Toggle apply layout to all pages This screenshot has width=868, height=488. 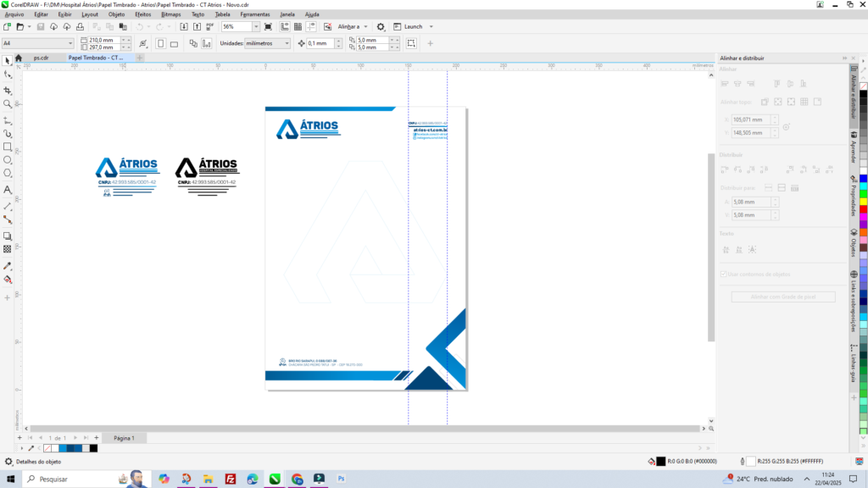(193, 43)
